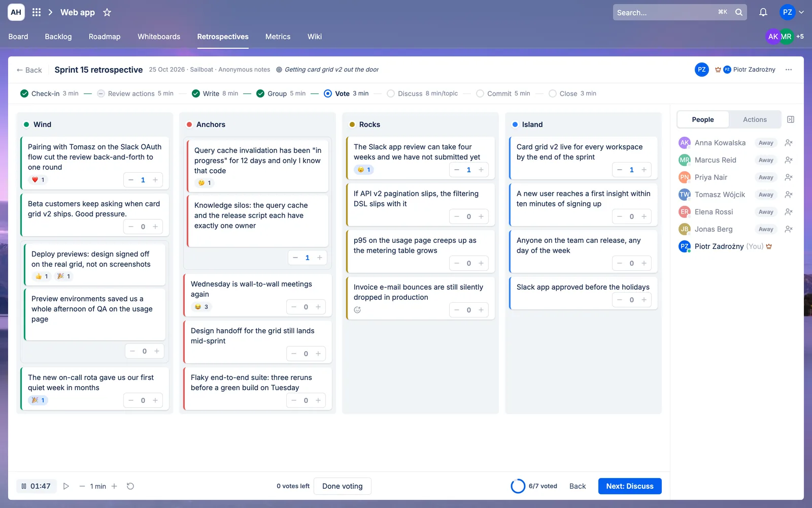Collapse the right side panel
Image resolution: width=812 pixels, height=508 pixels.
pyautogui.click(x=791, y=119)
